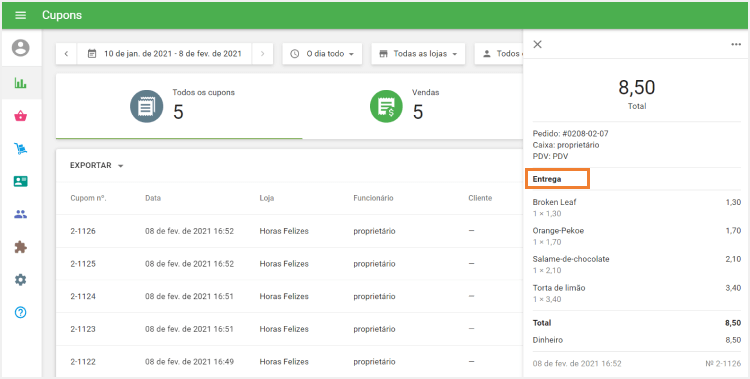Click 'Horas Felizes' in row 2-1124
The width and height of the screenshot is (750, 379).
pos(284,296)
